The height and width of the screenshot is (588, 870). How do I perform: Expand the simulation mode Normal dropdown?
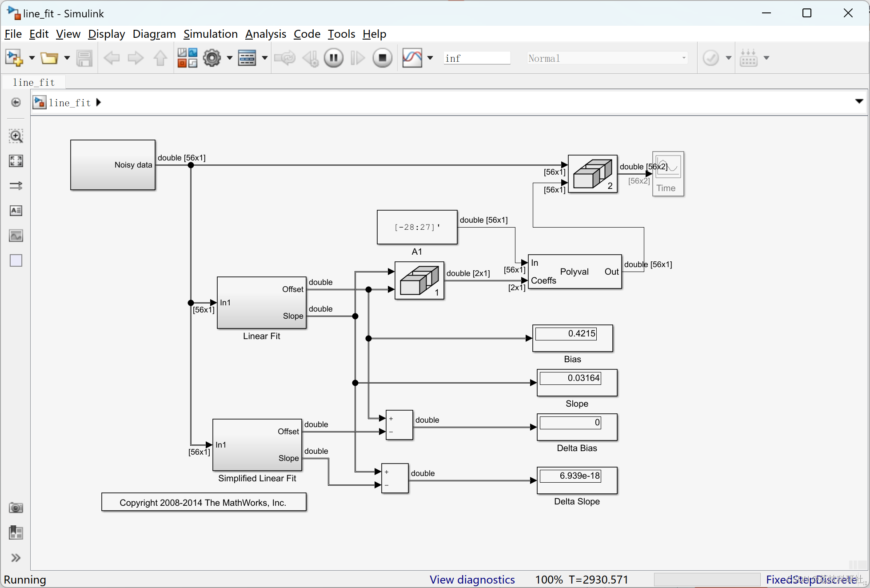tap(684, 58)
